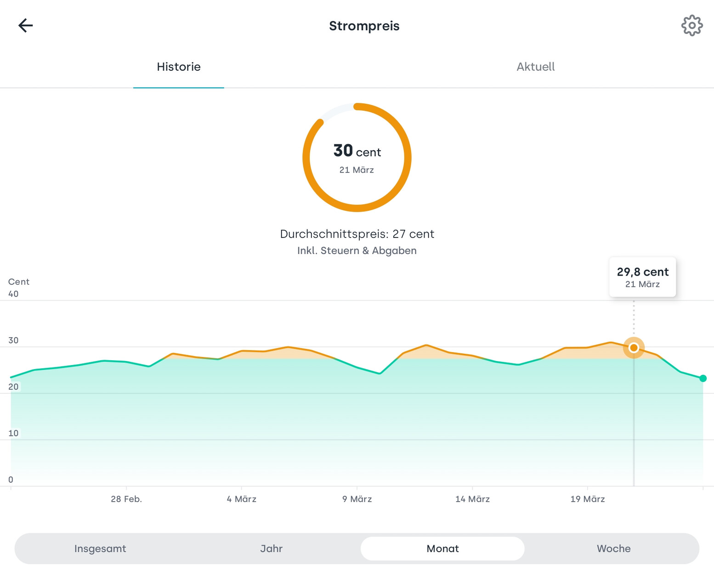This screenshot has height=588, width=714.
Task: Tap the 9 März axis date
Action: (x=357, y=499)
